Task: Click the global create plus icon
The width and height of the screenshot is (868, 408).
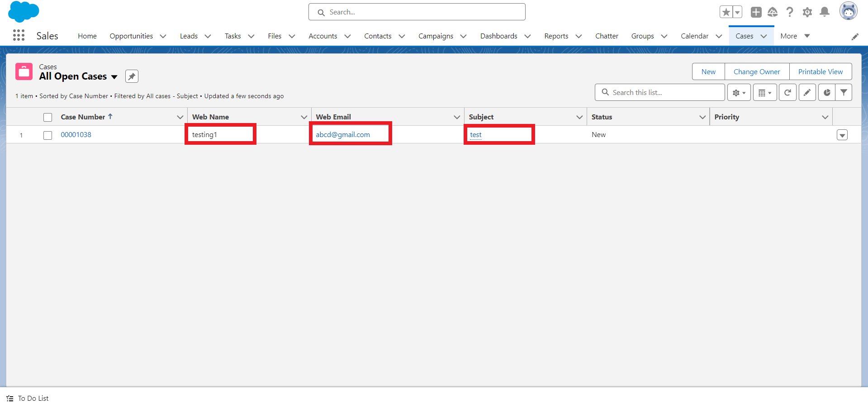Action: click(x=756, y=12)
